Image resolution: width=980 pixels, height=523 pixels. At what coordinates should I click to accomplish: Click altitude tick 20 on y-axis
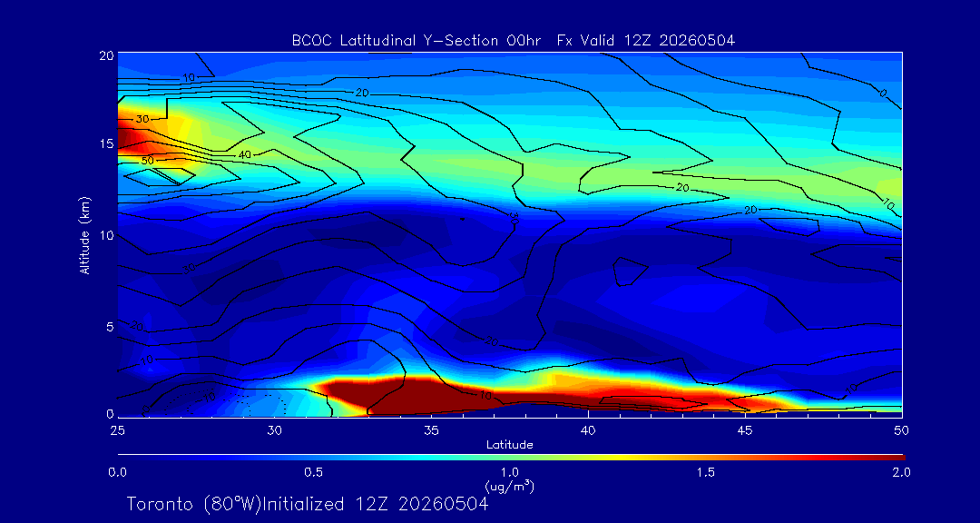(106, 55)
